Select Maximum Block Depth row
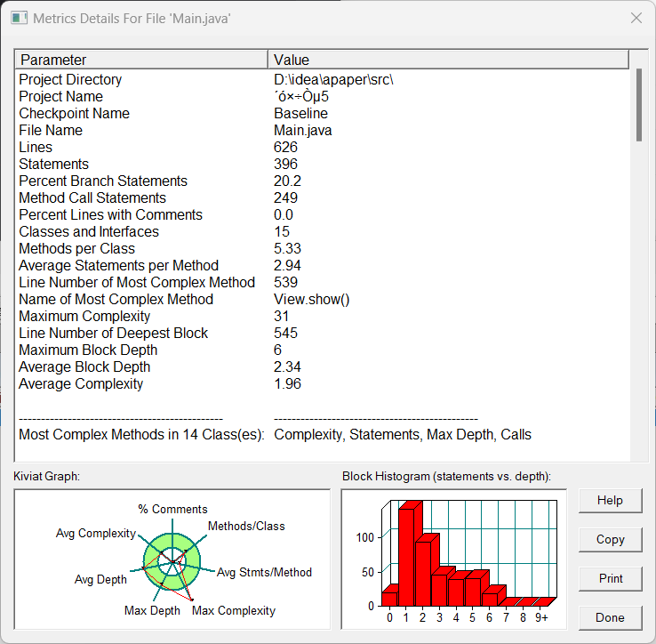Viewport: 656px width, 644px height. [322, 350]
